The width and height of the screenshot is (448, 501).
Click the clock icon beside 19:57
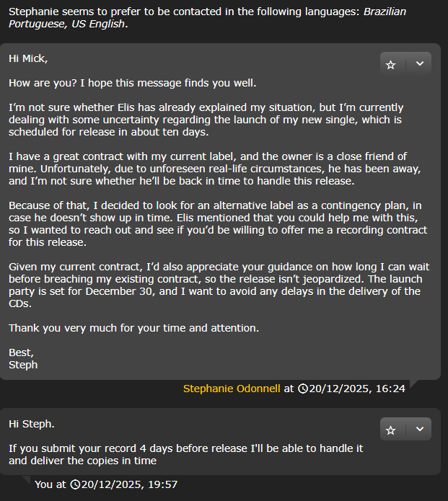[x=75, y=484]
